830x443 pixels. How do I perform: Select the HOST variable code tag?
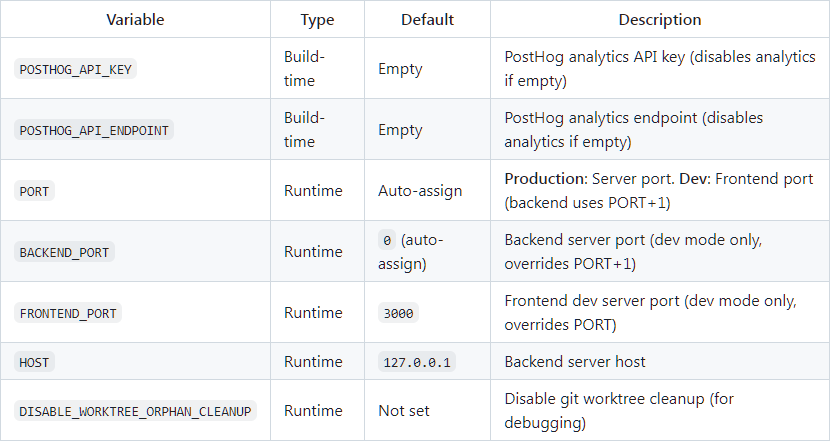34,363
